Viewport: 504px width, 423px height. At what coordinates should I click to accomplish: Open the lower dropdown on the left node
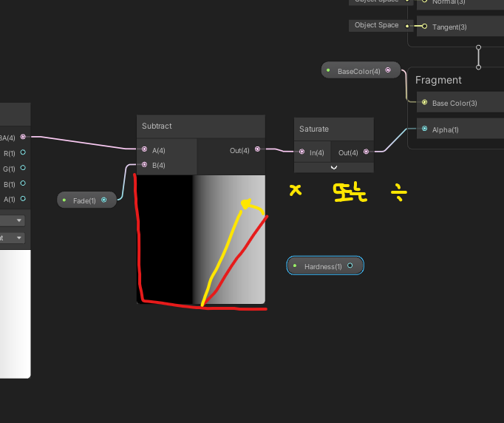(13, 237)
